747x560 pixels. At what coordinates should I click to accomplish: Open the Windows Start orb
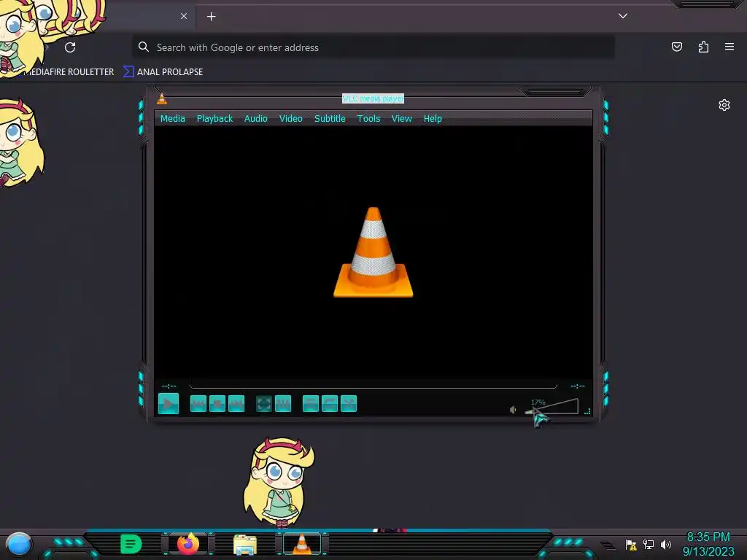click(19, 544)
